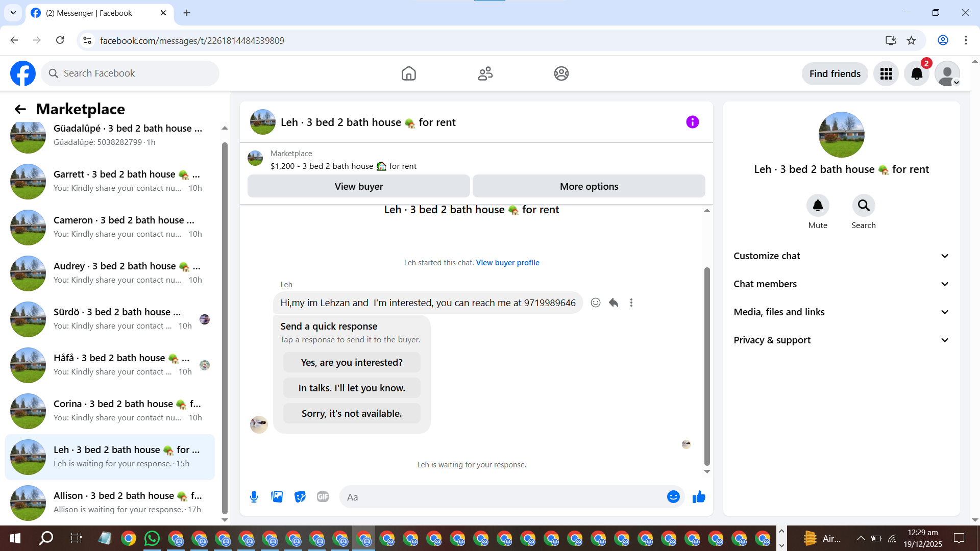Viewport: 980px width, 551px height.
Task: Click the View buyer button
Action: pyautogui.click(x=358, y=187)
